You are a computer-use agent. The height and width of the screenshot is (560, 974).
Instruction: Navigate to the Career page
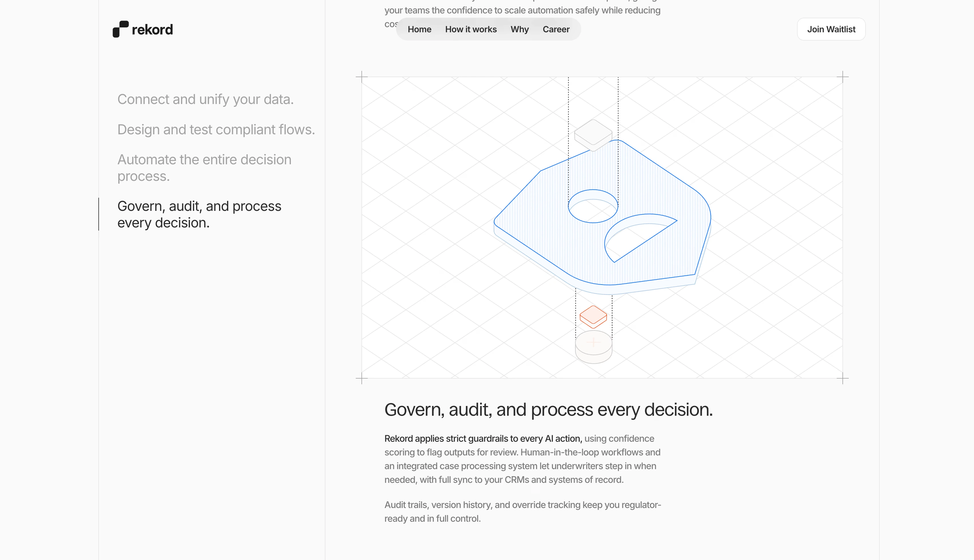(x=556, y=29)
